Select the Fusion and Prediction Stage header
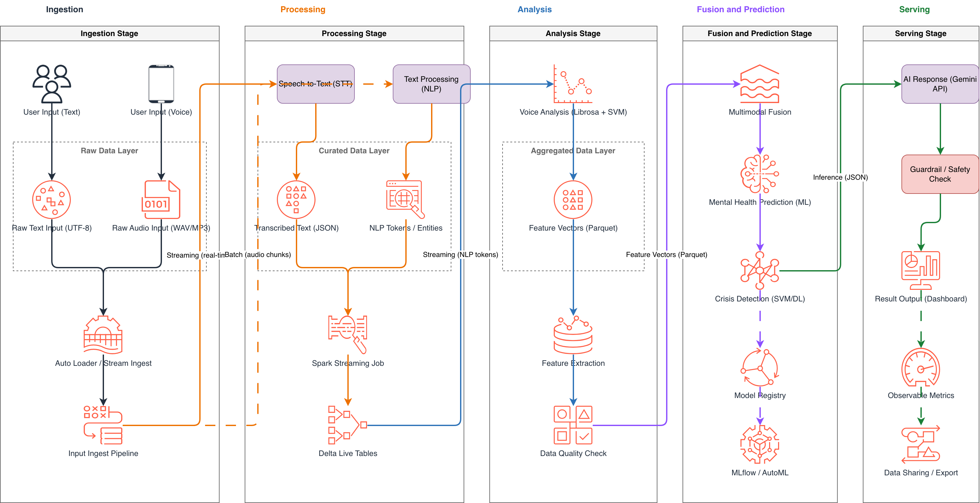Image resolution: width=980 pixels, height=503 pixels. (x=760, y=33)
